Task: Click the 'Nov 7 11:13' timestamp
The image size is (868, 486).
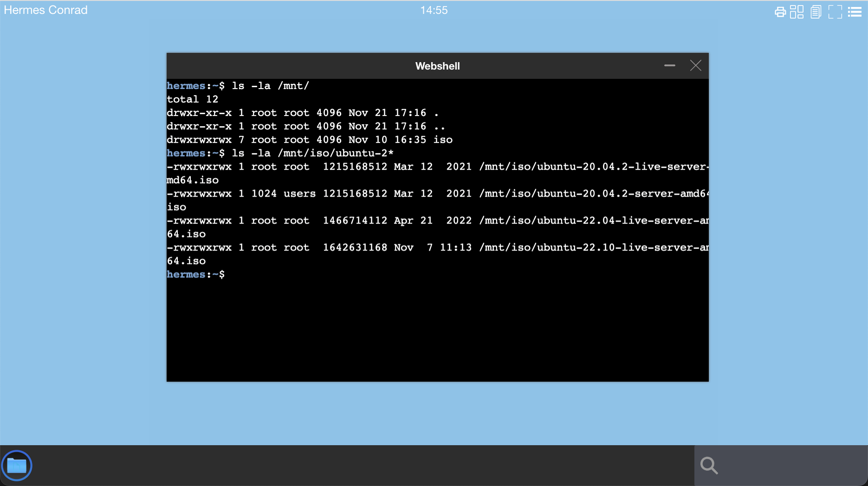Action: (433, 247)
